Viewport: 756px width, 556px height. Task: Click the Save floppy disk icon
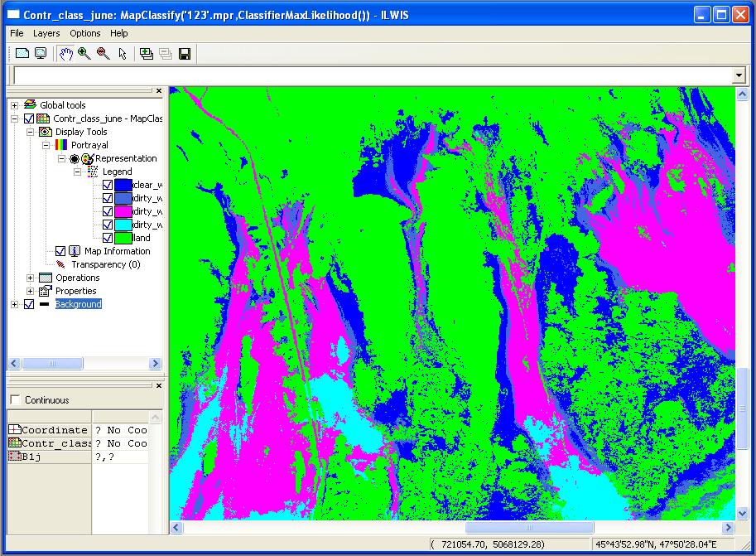(185, 54)
